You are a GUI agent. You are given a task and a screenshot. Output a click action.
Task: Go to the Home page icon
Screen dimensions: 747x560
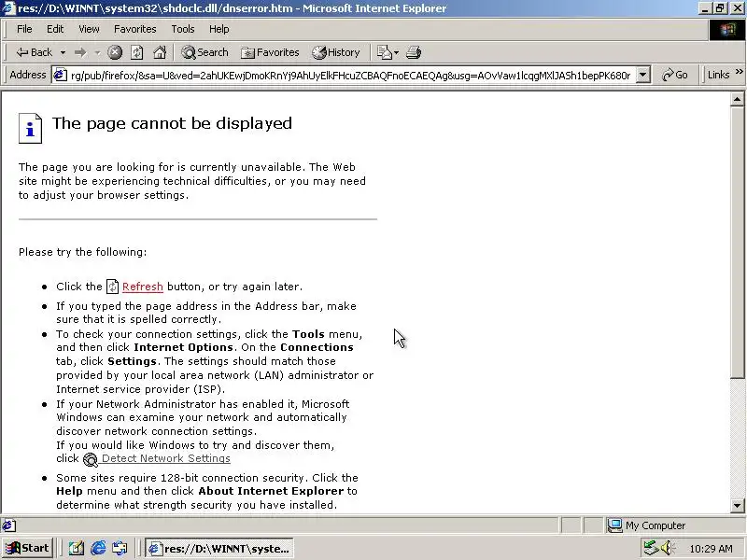159,52
